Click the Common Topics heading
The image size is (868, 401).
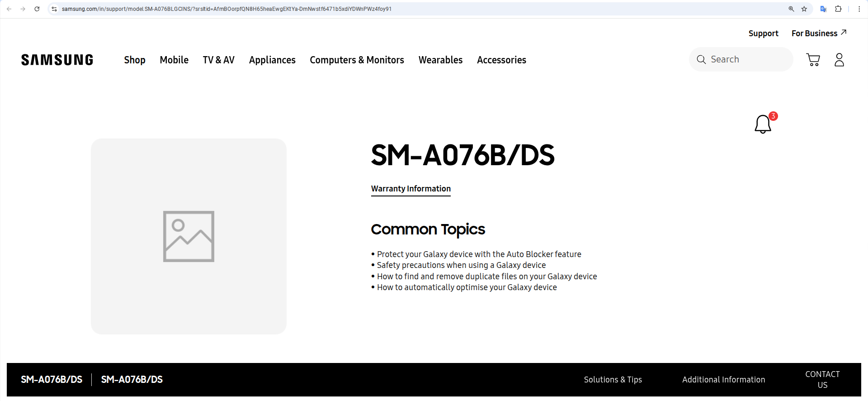428,230
